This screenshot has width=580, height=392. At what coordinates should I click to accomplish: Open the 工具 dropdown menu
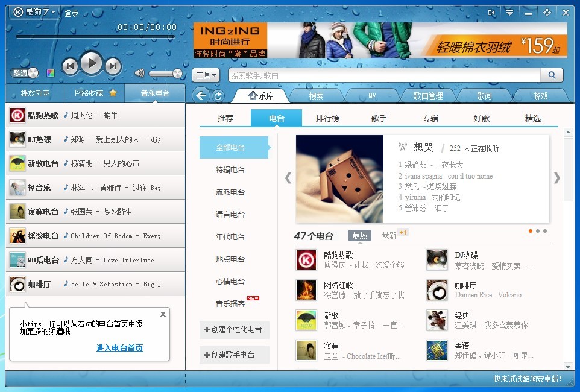(x=206, y=75)
